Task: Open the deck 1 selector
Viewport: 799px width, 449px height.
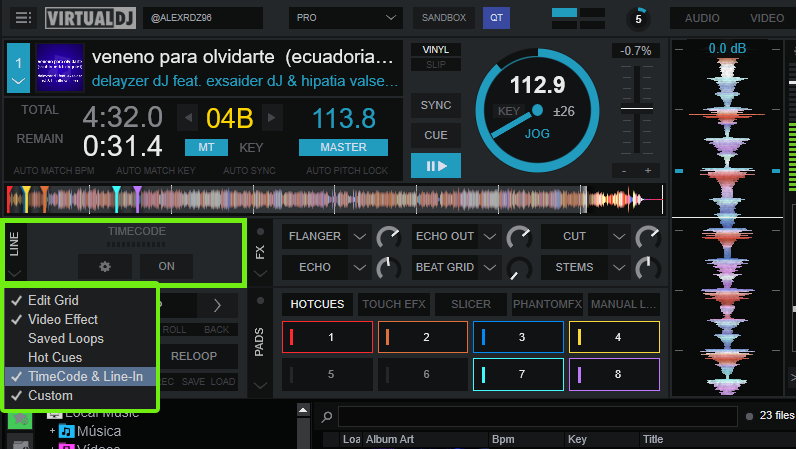Action: [x=18, y=68]
